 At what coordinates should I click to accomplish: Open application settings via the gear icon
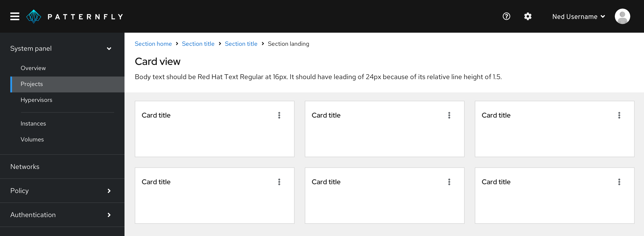[x=528, y=16]
